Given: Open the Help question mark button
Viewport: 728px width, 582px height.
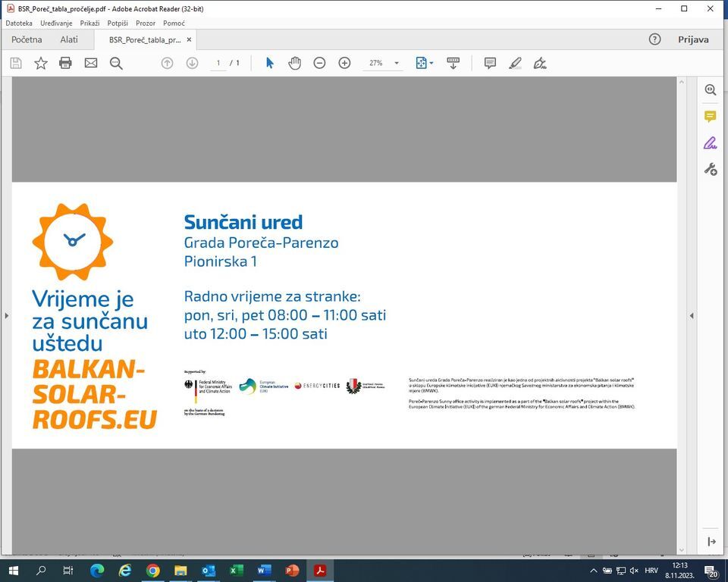Looking at the screenshot, I should pyautogui.click(x=654, y=39).
